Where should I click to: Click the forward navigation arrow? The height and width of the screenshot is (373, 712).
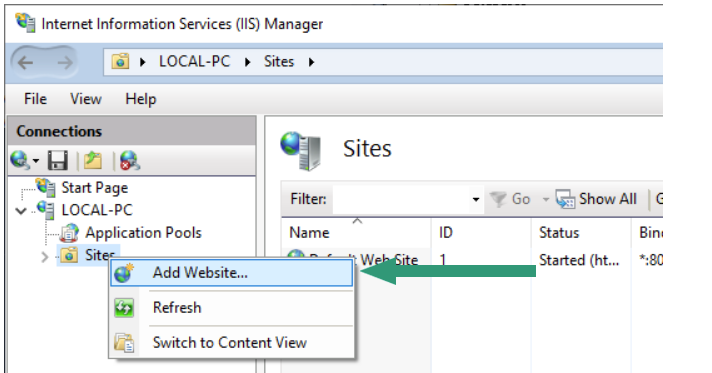click(x=65, y=63)
